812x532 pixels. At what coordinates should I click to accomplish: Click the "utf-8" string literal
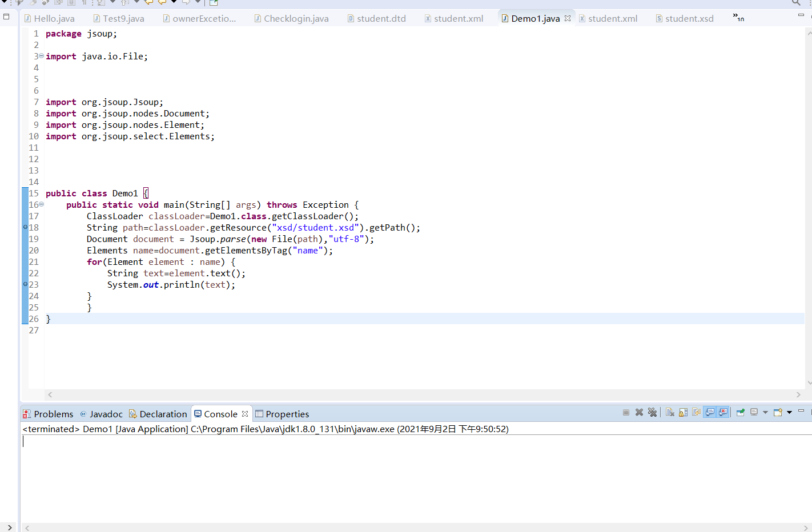[346, 239]
